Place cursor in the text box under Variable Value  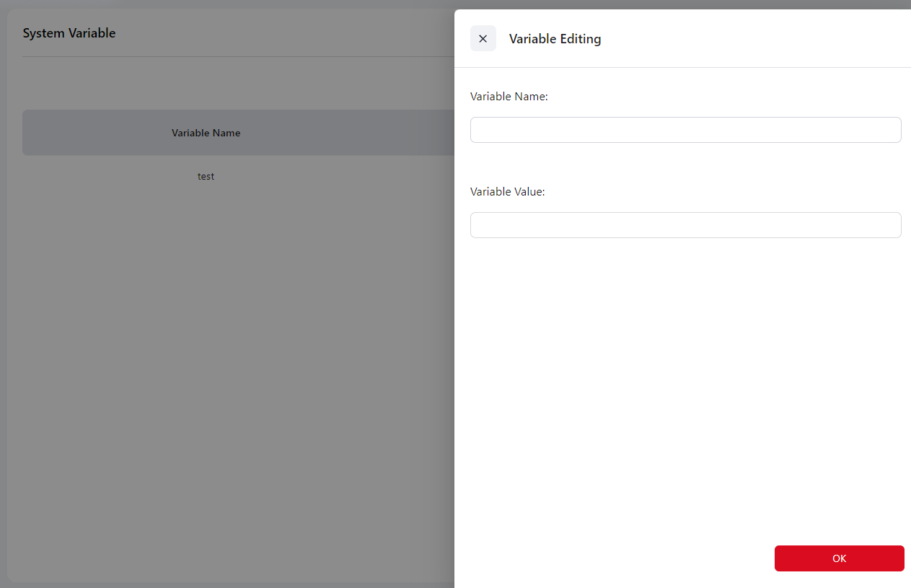[x=685, y=225]
